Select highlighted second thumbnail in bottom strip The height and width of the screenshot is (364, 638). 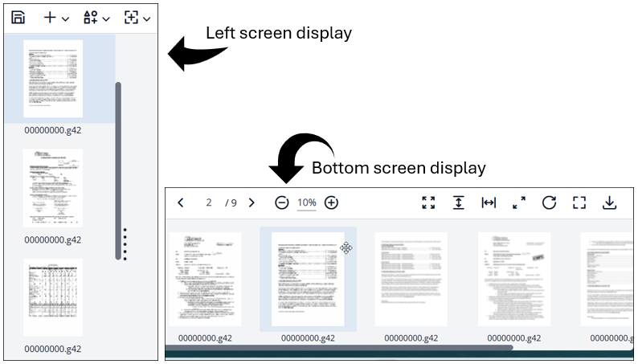coord(308,279)
